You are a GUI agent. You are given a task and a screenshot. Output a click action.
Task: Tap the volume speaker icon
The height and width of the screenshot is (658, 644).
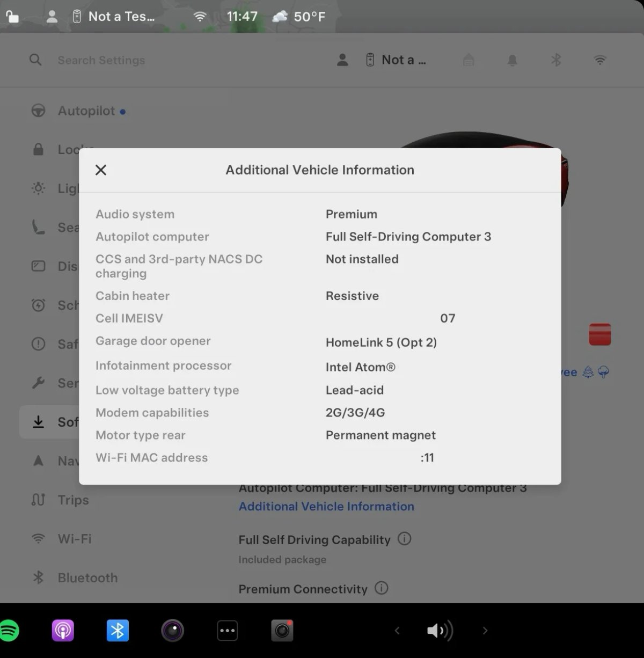tap(440, 631)
